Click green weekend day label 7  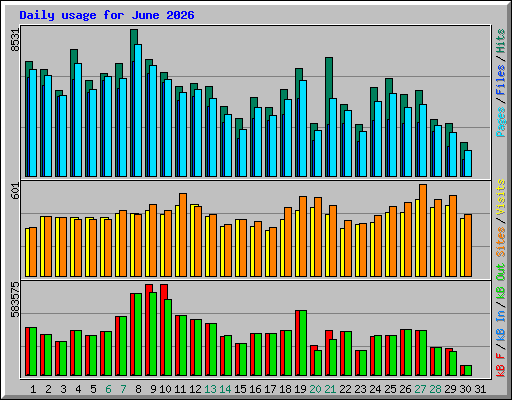click(x=123, y=389)
